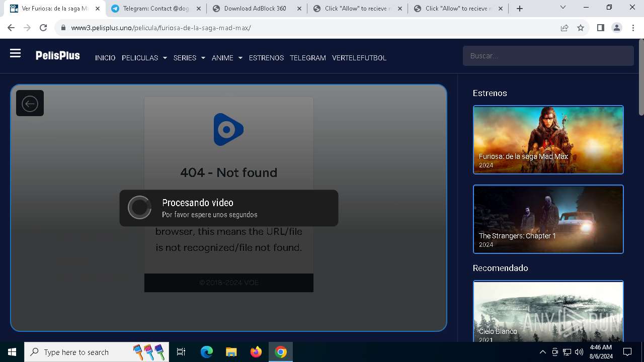
Task: Switch to the Ver Furiosa browser tab
Action: [x=55, y=9]
